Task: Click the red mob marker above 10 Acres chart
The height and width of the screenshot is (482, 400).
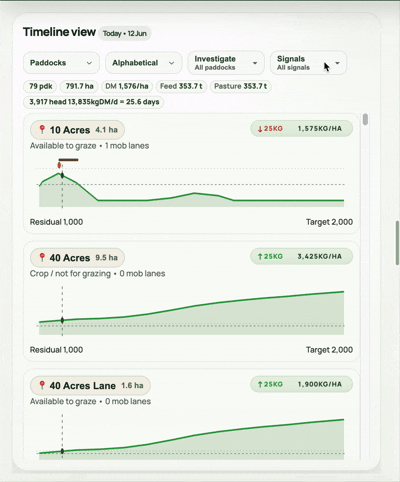Action: (59, 165)
